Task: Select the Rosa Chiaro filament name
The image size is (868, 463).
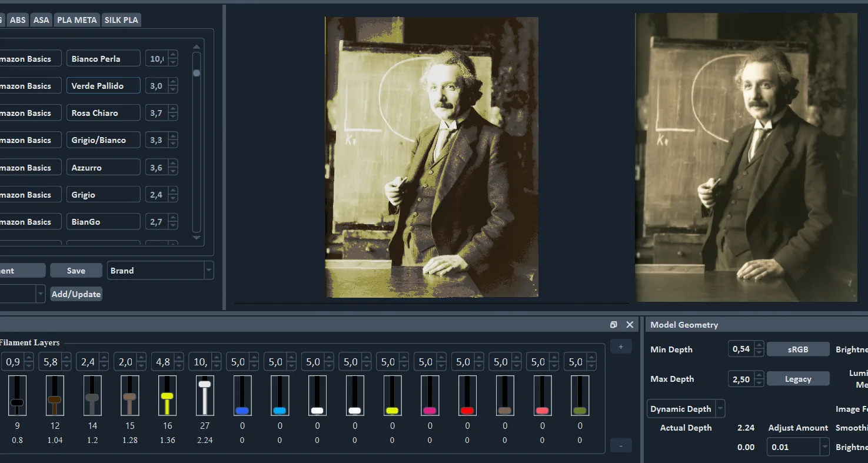Action: point(104,113)
